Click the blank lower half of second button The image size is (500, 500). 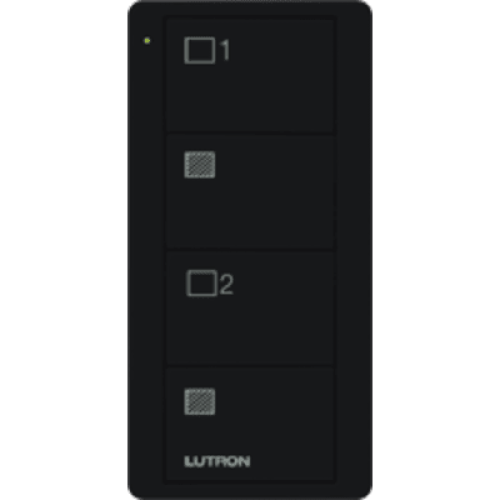click(250, 217)
